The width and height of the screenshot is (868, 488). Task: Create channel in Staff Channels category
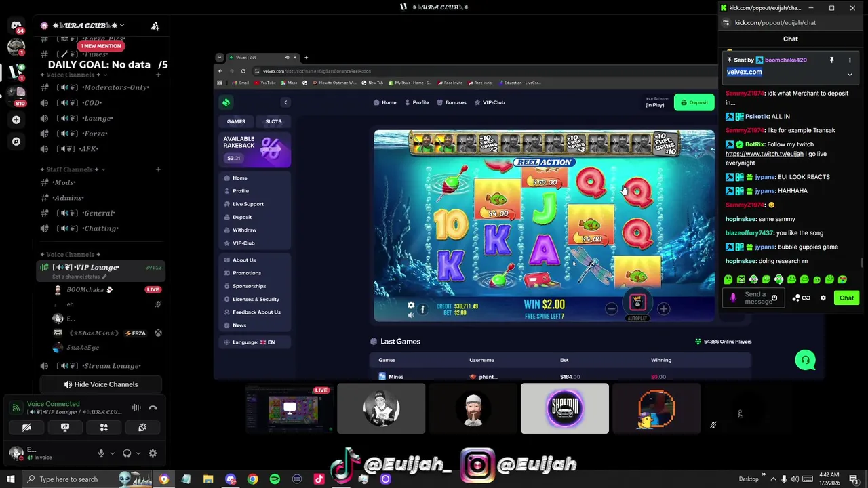pyautogui.click(x=158, y=169)
